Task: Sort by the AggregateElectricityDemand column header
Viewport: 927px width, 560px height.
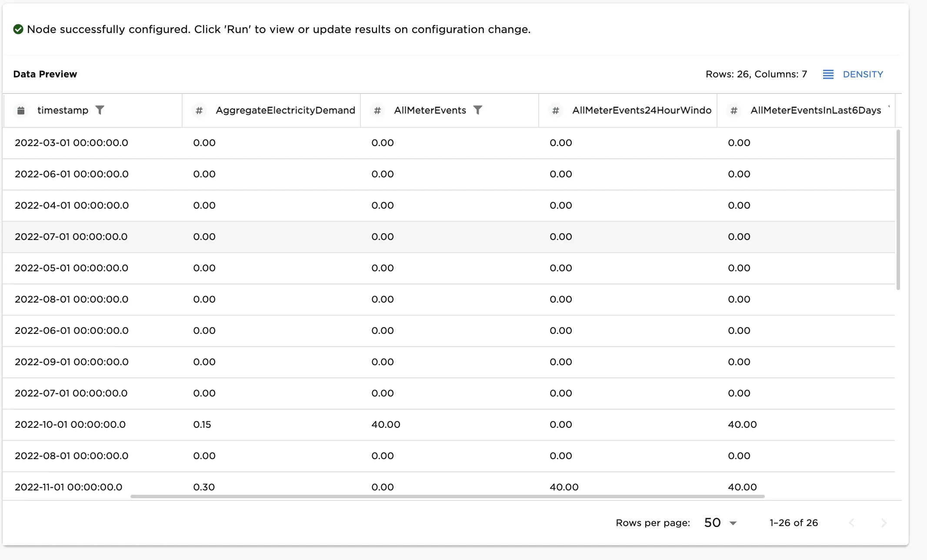Action: [x=285, y=110]
